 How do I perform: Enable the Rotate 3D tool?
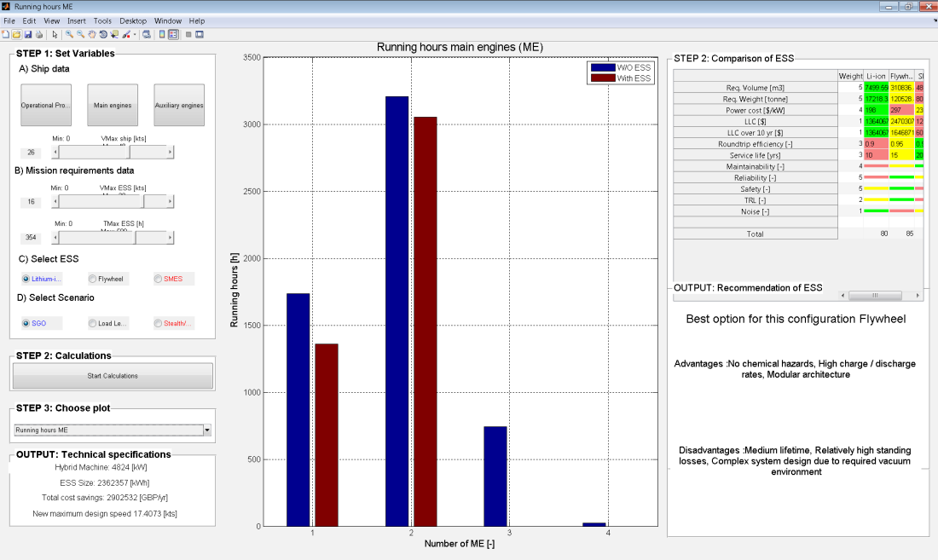pyautogui.click(x=102, y=35)
